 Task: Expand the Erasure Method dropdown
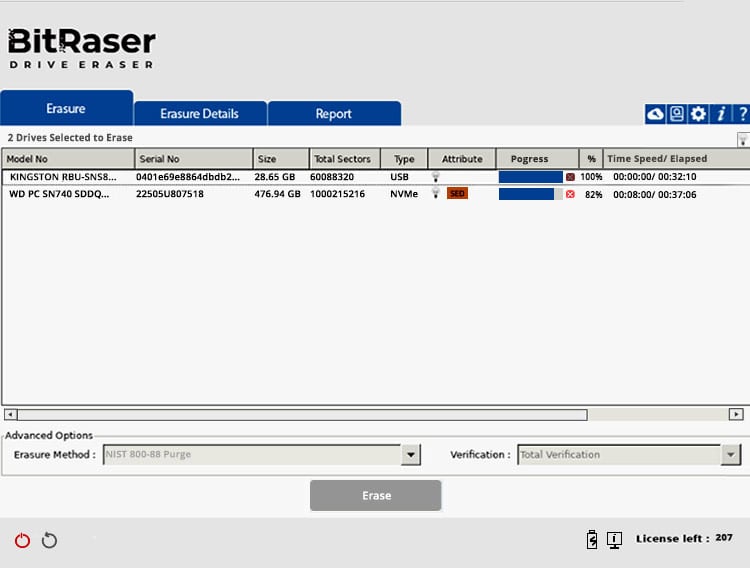[410, 455]
